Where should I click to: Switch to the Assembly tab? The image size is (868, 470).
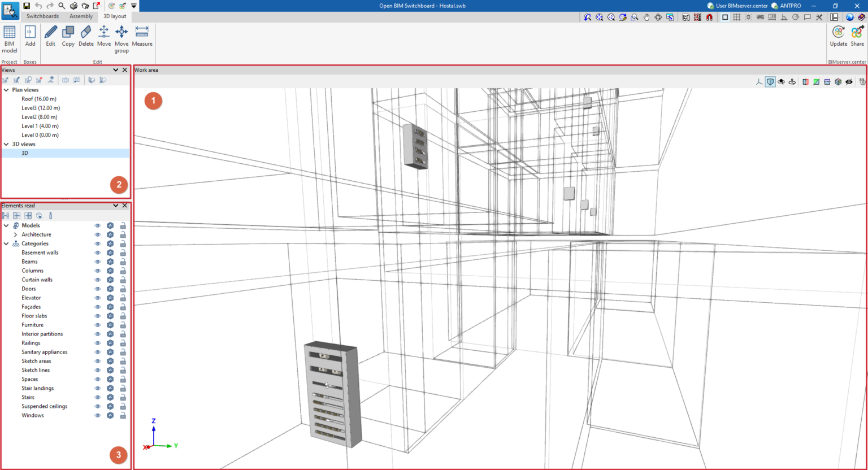[x=81, y=16]
